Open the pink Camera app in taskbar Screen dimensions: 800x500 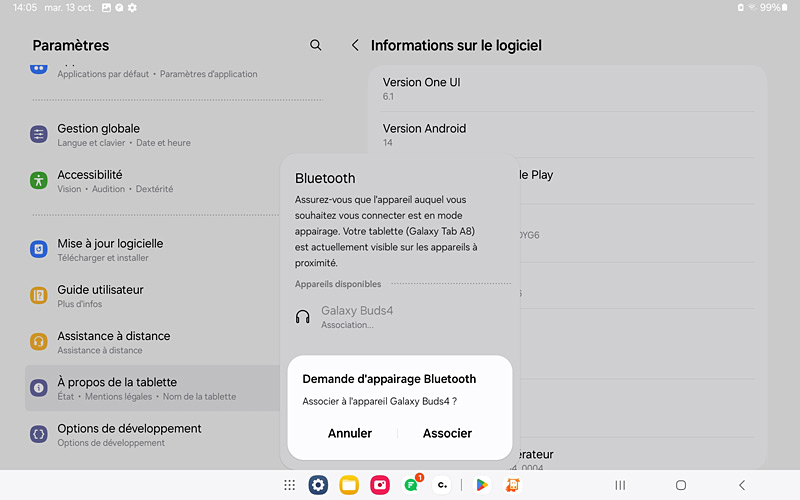coord(380,485)
